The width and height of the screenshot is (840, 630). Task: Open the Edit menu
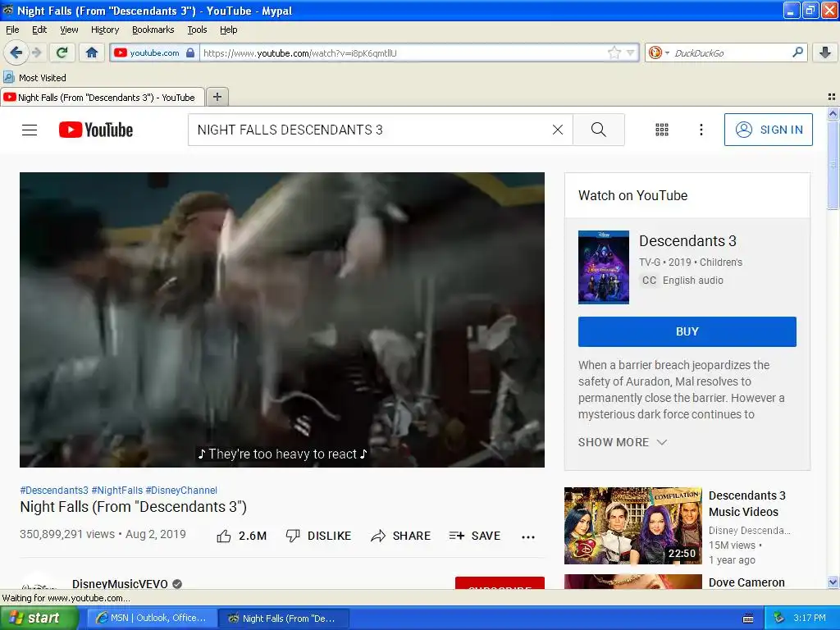tap(39, 30)
